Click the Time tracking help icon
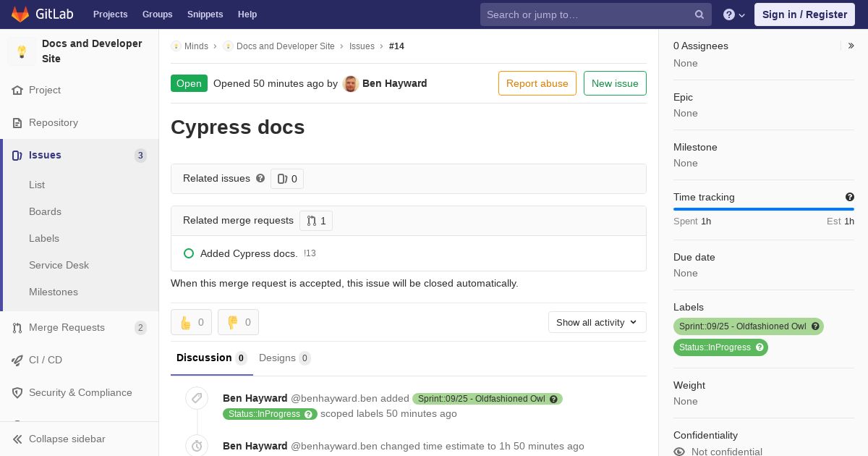Image resolution: width=868 pixels, height=456 pixels. [x=850, y=197]
